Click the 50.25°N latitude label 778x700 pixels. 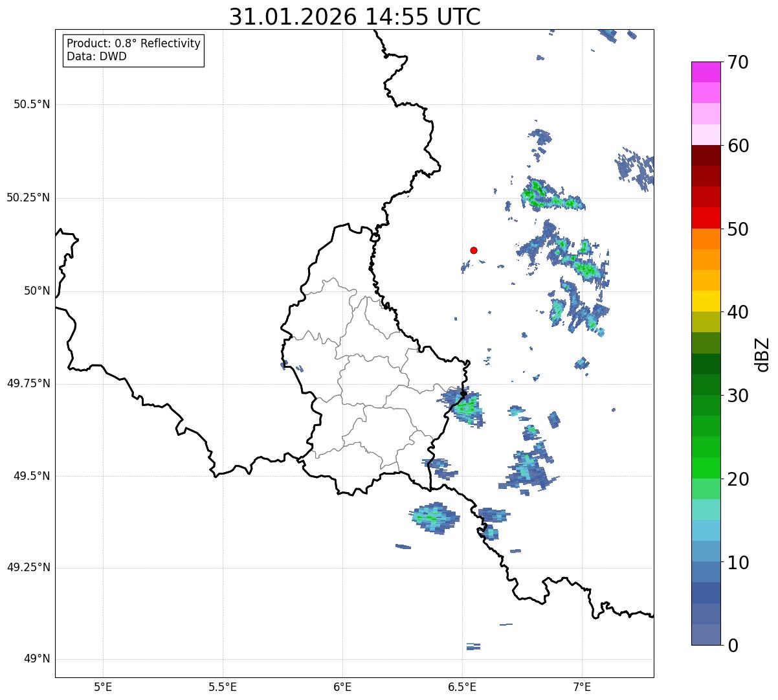[28, 198]
